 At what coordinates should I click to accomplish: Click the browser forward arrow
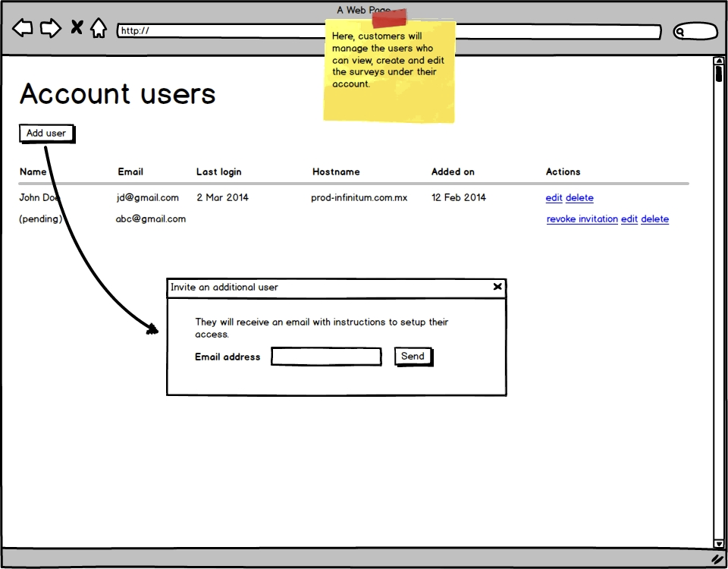point(51,28)
